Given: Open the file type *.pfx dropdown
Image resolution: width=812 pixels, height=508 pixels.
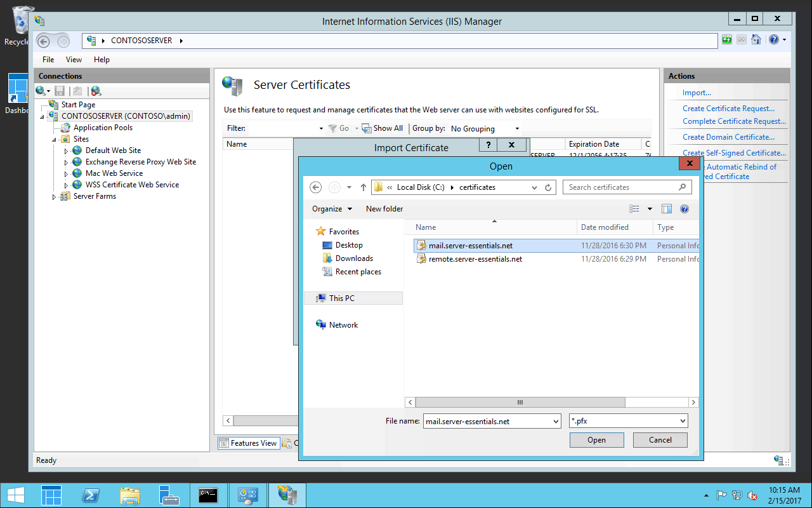Looking at the screenshot, I should (x=629, y=421).
